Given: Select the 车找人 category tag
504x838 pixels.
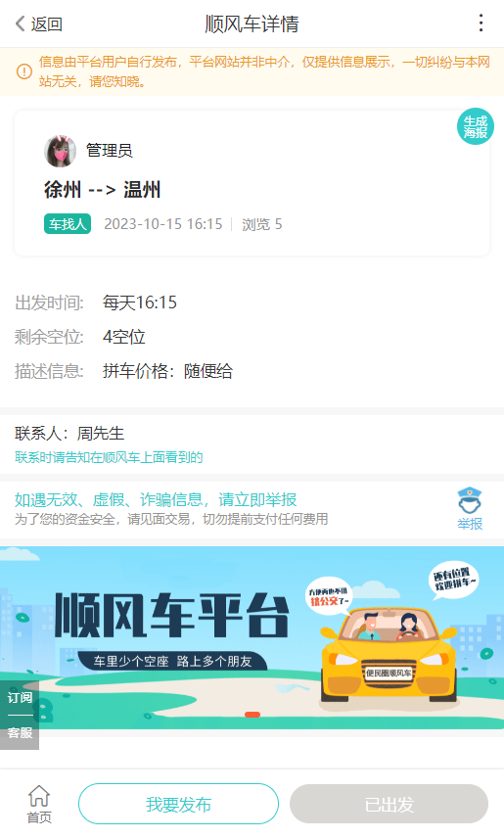Looking at the screenshot, I should coord(68,224).
